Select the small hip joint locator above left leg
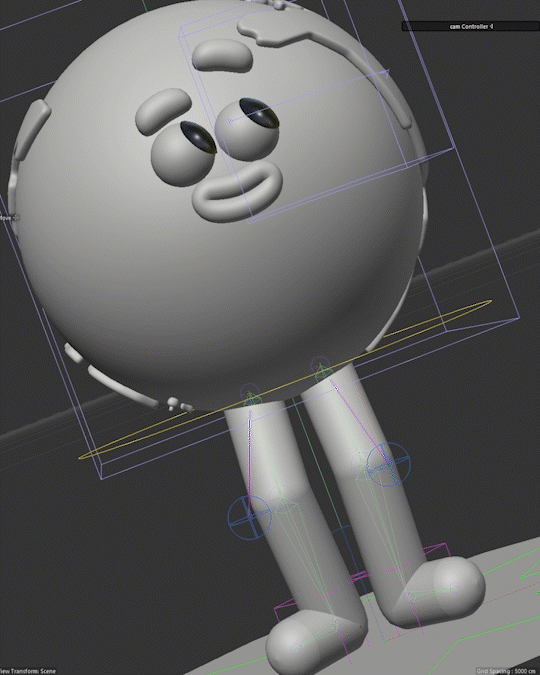This screenshot has width=540, height=675. pos(250,396)
